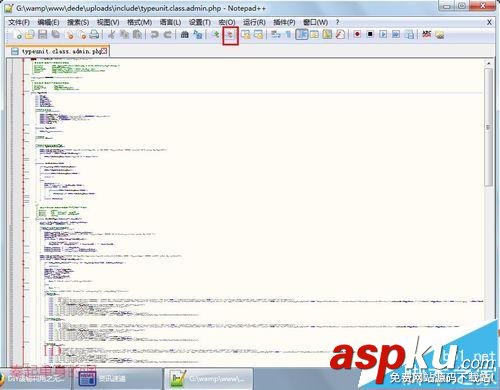
Task: Click the Zoom Out icon in toolbar
Action: [230, 34]
